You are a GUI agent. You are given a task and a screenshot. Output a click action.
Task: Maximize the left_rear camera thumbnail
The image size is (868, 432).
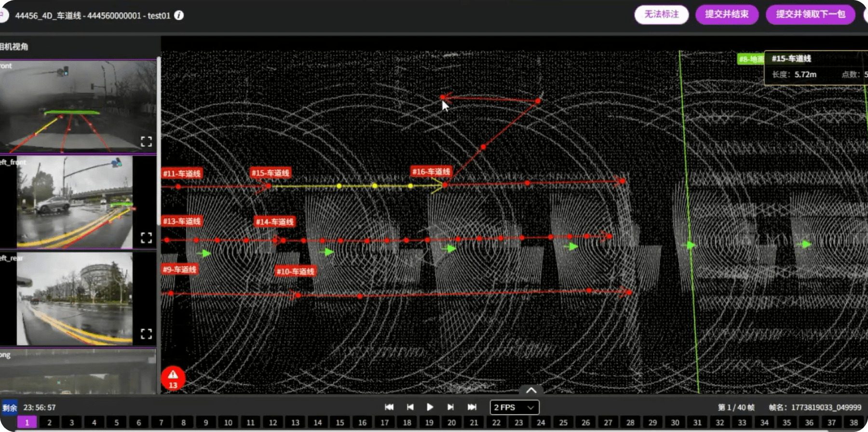pos(147,334)
